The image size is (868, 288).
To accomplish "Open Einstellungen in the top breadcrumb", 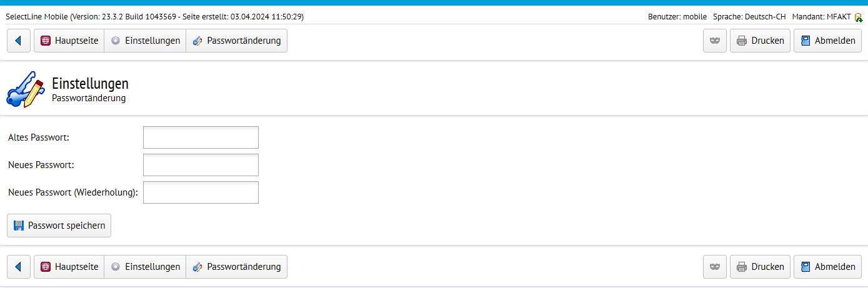I will click(x=145, y=41).
